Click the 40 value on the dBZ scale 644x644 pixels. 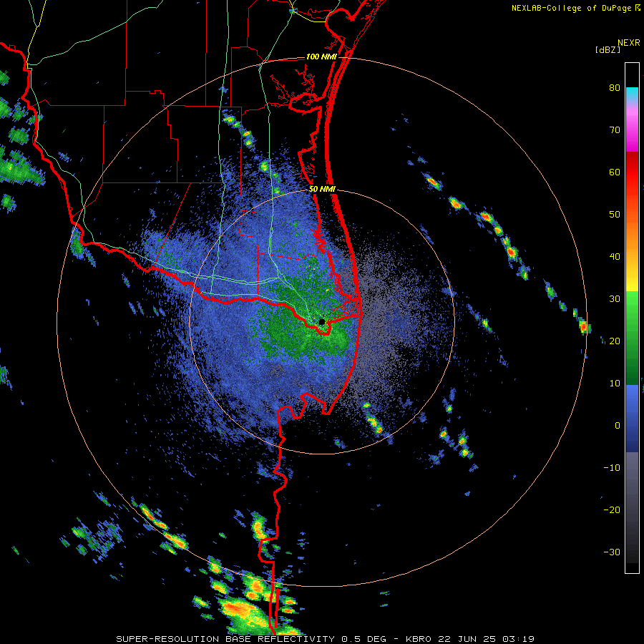[615, 257]
